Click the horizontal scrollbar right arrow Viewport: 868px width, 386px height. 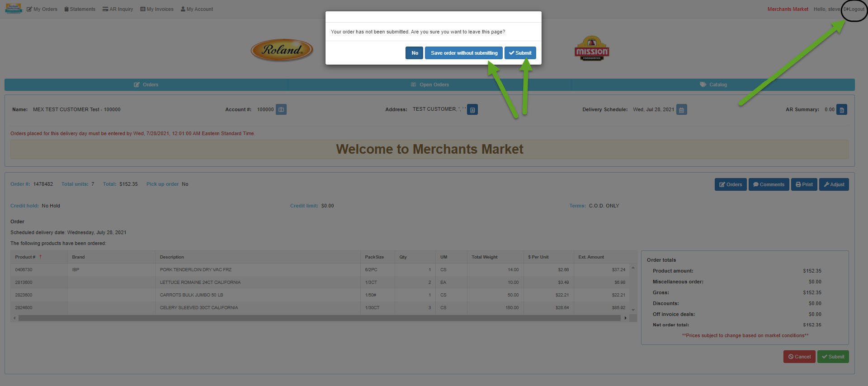(x=625, y=318)
